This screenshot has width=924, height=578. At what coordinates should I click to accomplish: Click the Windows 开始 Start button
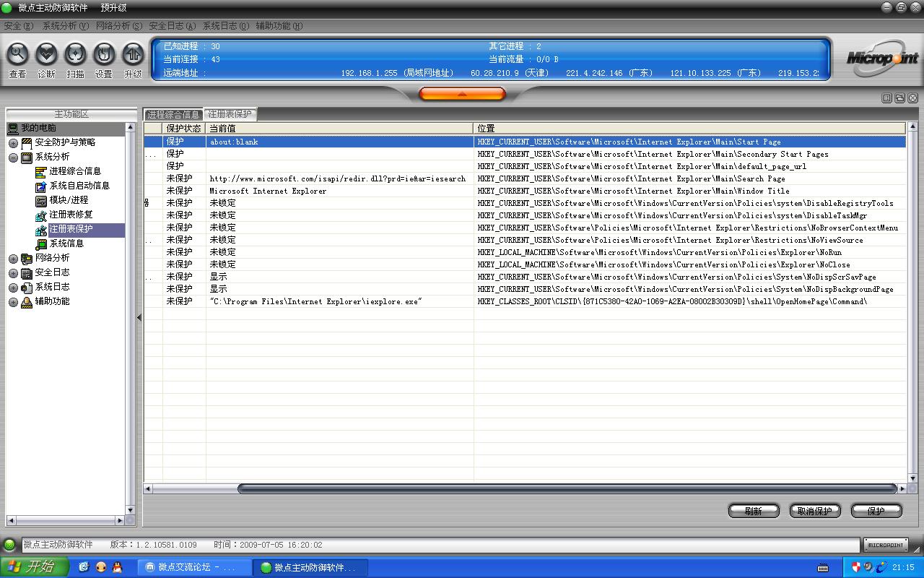34,567
